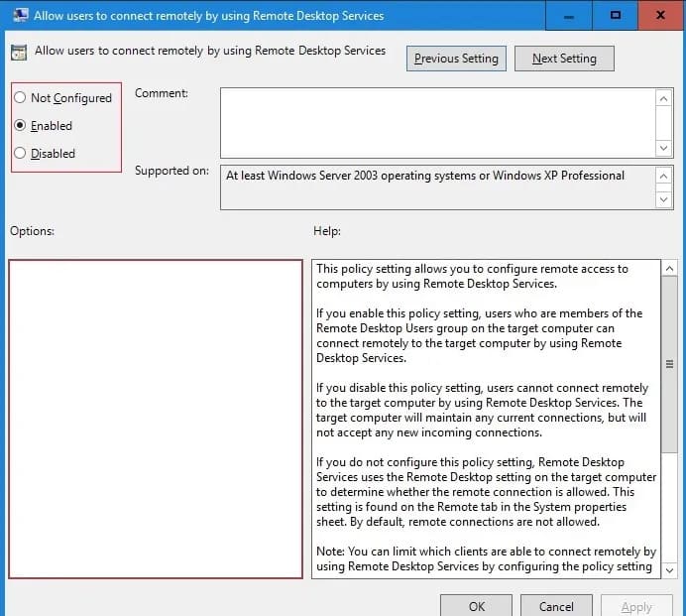Click the Options pane area
This screenshot has width=686, height=616.
coord(156,419)
